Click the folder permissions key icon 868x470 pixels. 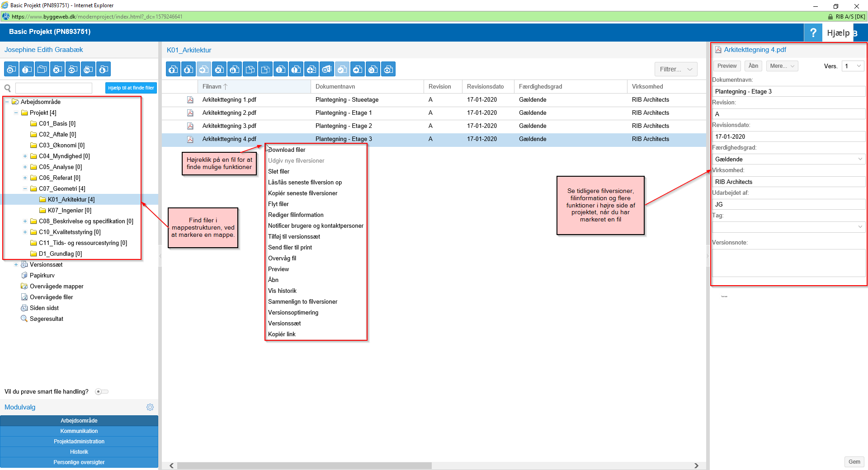coord(88,69)
